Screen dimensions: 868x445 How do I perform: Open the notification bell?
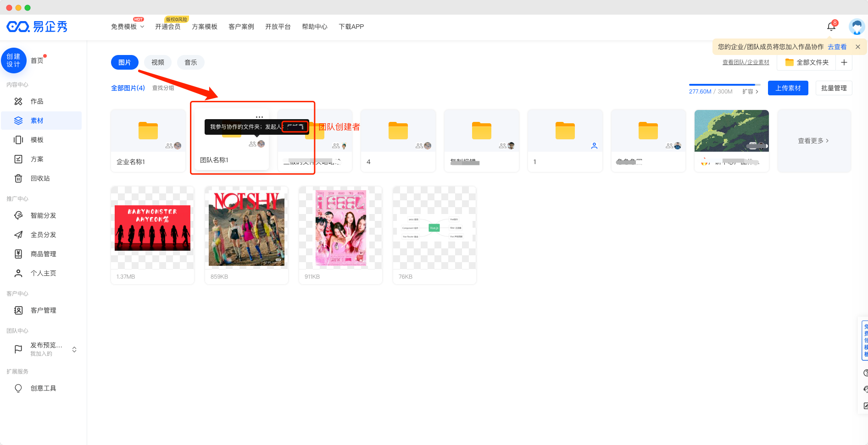[831, 27]
